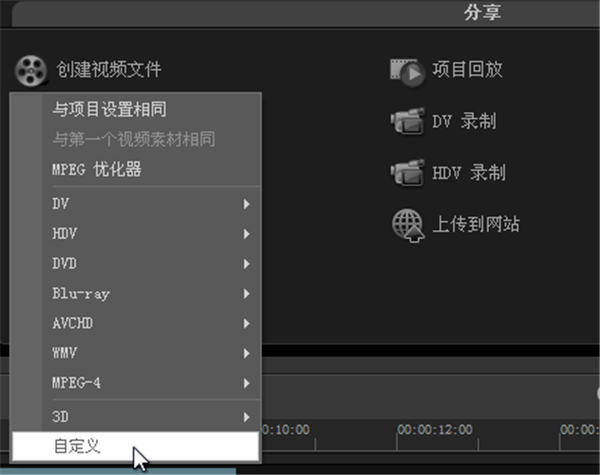Click the DV 录制 camcorder icon

coord(408,121)
